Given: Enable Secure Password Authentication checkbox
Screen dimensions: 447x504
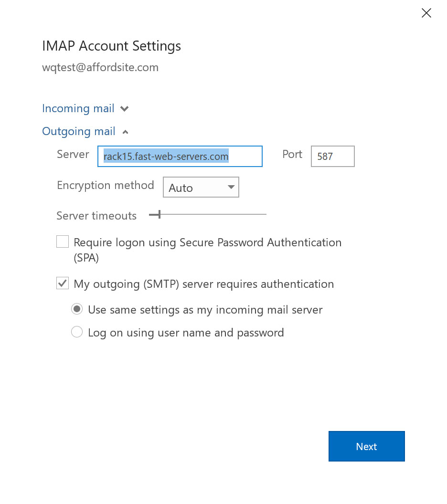Looking at the screenshot, I should click(x=63, y=241).
